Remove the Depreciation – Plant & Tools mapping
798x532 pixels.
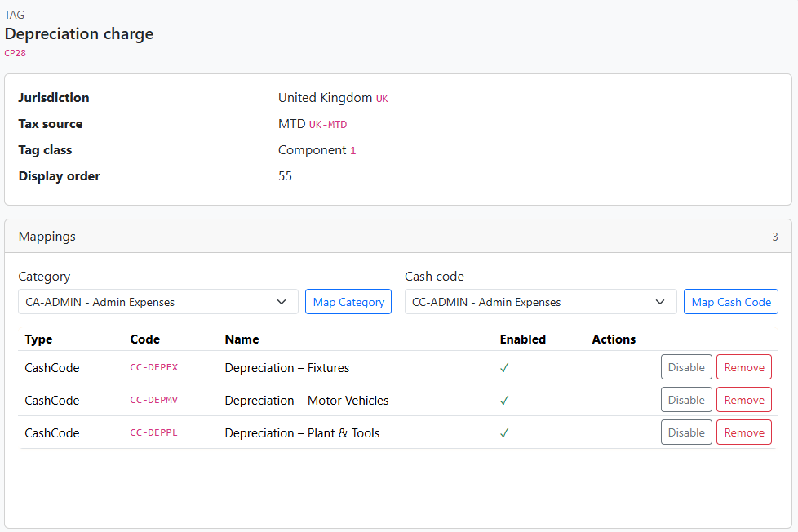point(743,432)
